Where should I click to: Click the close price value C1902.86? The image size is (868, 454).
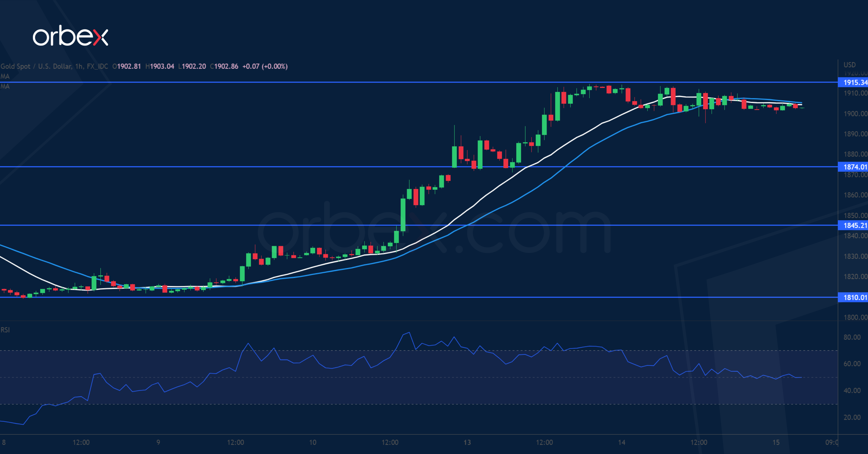224,67
